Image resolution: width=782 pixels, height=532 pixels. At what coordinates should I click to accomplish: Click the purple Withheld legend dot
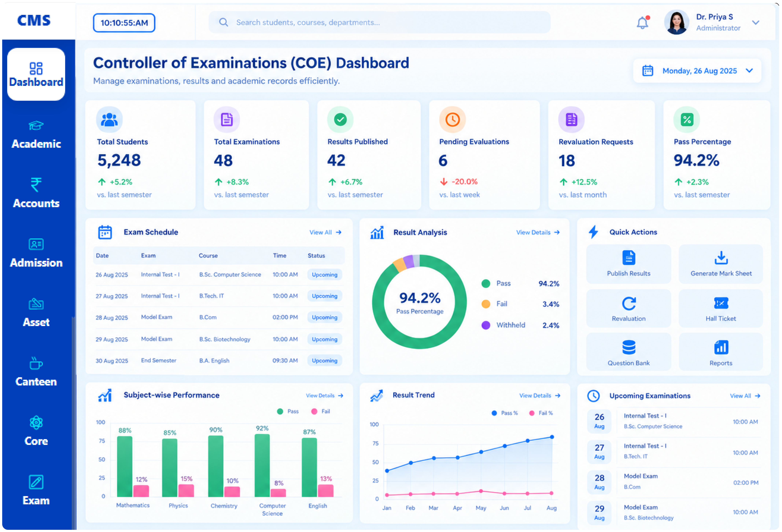click(486, 325)
